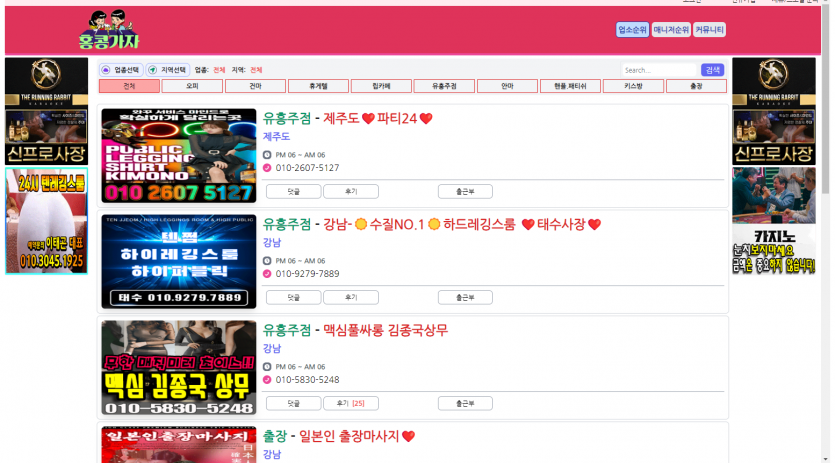Click the 검색 search button
This screenshot has height=463, width=835.
[712, 70]
